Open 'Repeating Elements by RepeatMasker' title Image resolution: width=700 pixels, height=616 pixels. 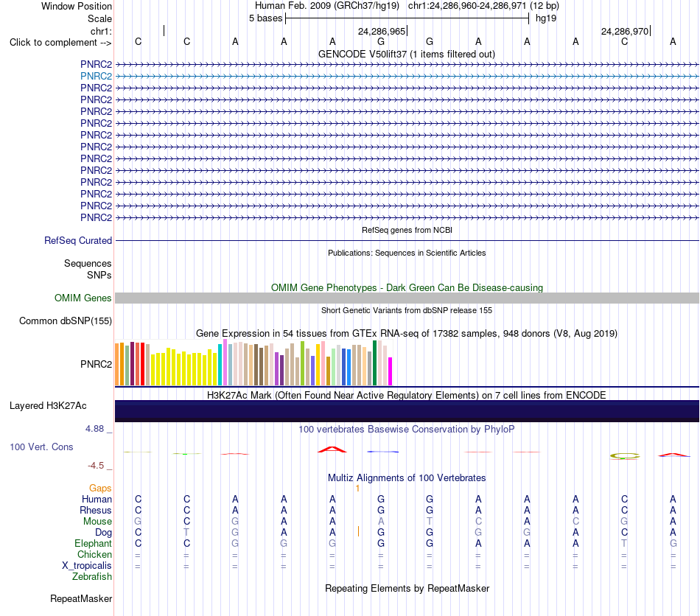click(407, 588)
